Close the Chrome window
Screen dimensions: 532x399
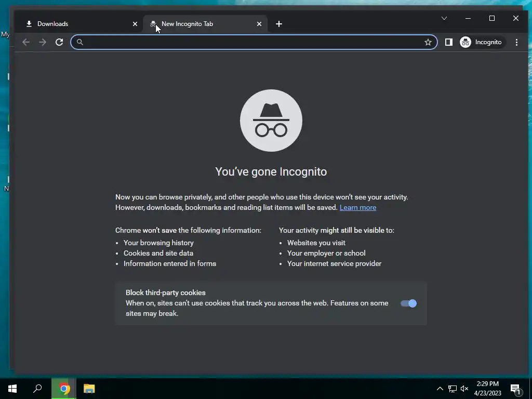pos(516,18)
